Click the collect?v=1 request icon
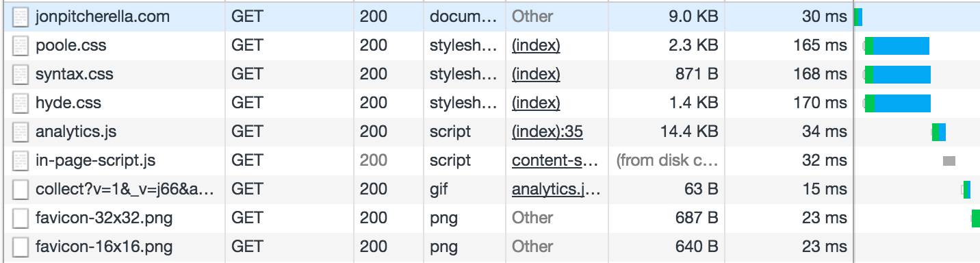 (x=21, y=190)
